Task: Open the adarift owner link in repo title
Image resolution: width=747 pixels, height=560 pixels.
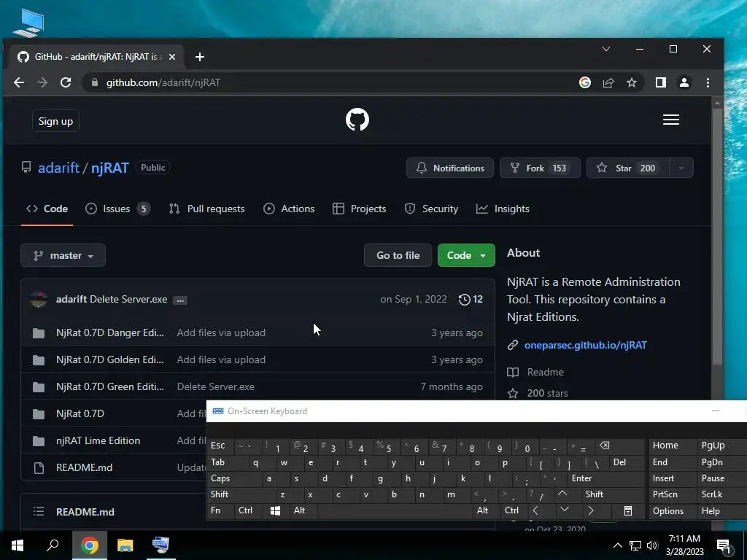Action: coord(58,168)
